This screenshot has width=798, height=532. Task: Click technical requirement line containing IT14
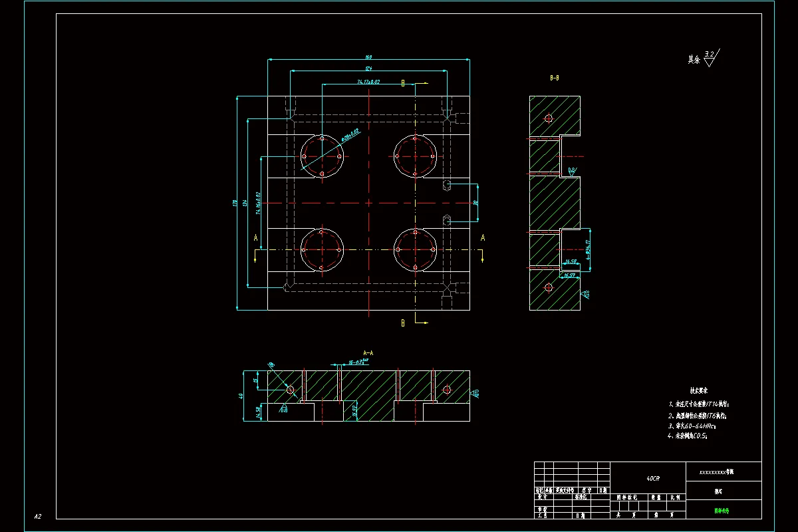pos(698,404)
